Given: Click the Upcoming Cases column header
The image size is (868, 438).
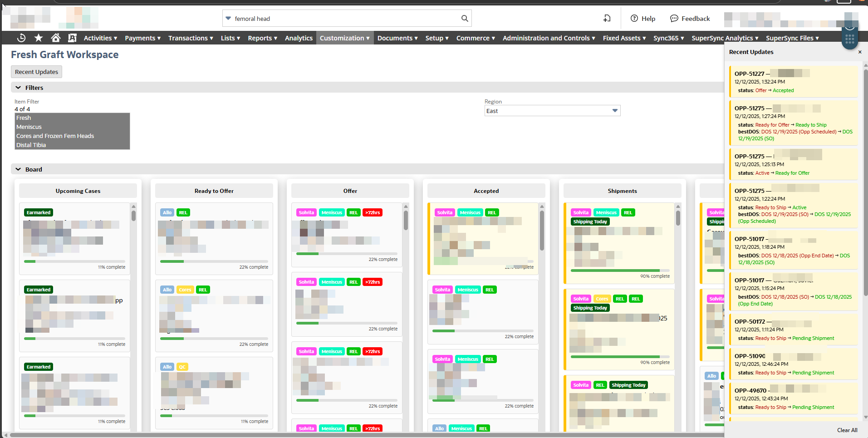Looking at the screenshot, I should 78,191.
